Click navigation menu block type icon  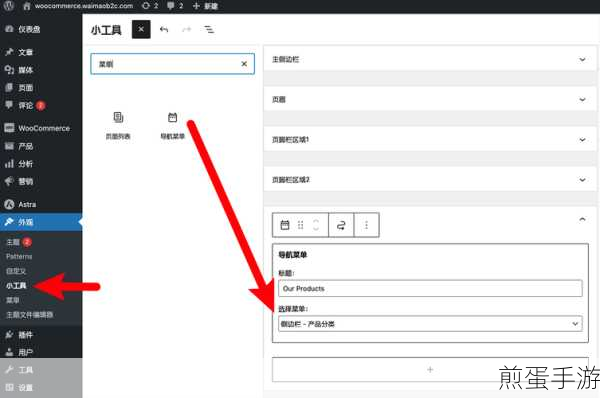[x=285, y=225]
